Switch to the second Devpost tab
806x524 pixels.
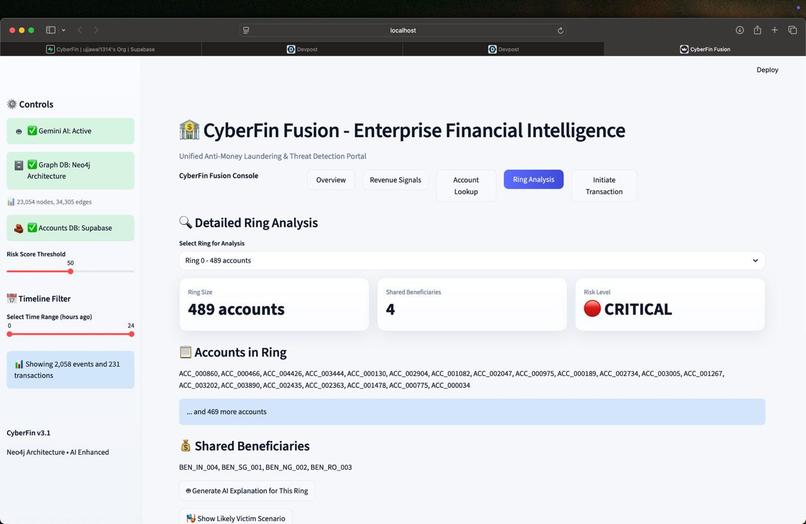click(x=503, y=49)
